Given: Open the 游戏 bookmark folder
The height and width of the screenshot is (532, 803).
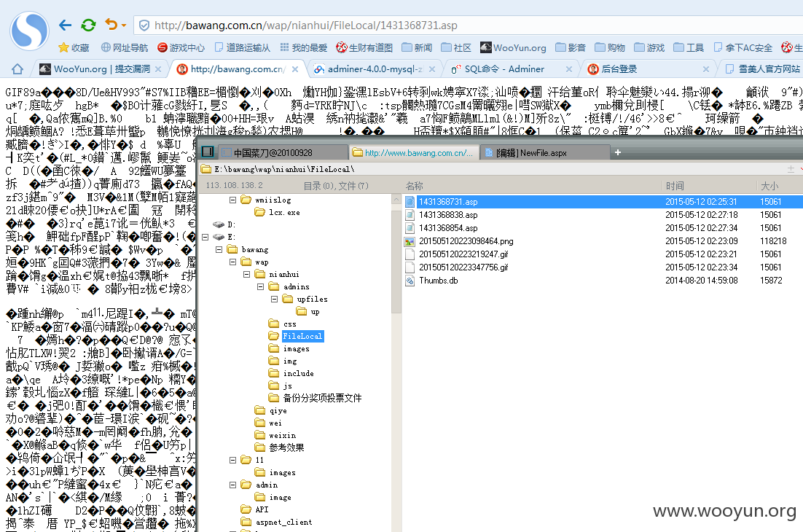Looking at the screenshot, I should point(649,47).
